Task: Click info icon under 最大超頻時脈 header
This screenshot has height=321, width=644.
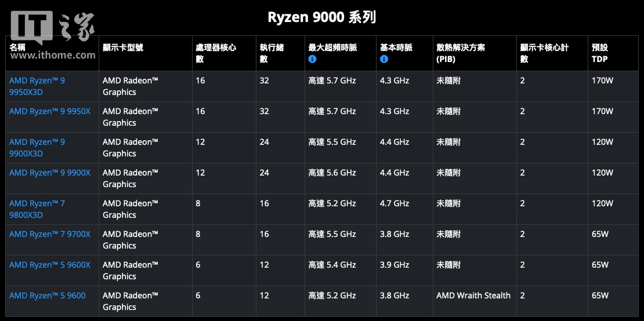Action: pyautogui.click(x=312, y=59)
